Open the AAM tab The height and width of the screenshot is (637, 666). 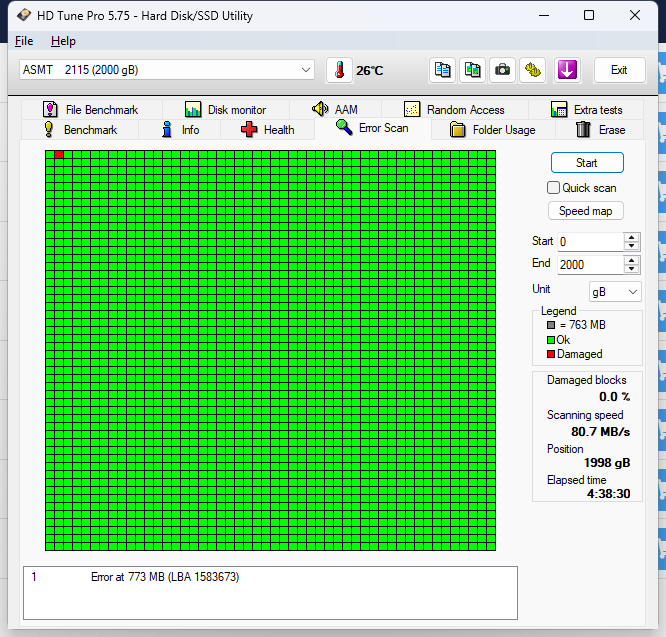[335, 110]
